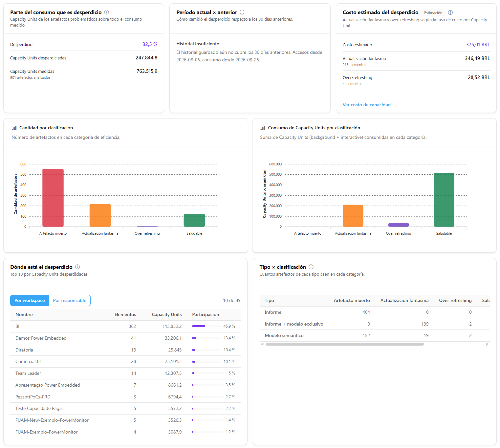Sort table by Elementos column header

point(125,314)
